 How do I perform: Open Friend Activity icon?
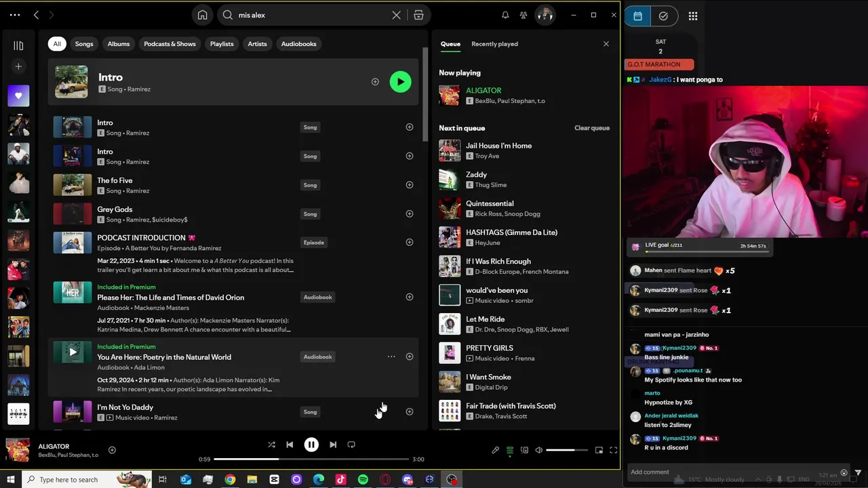pyautogui.click(x=524, y=15)
